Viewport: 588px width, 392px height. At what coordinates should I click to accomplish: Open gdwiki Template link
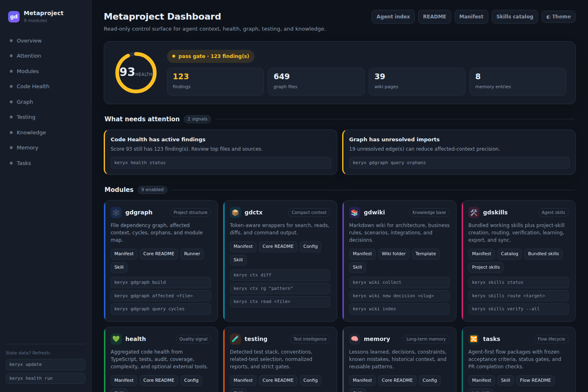(x=425, y=254)
